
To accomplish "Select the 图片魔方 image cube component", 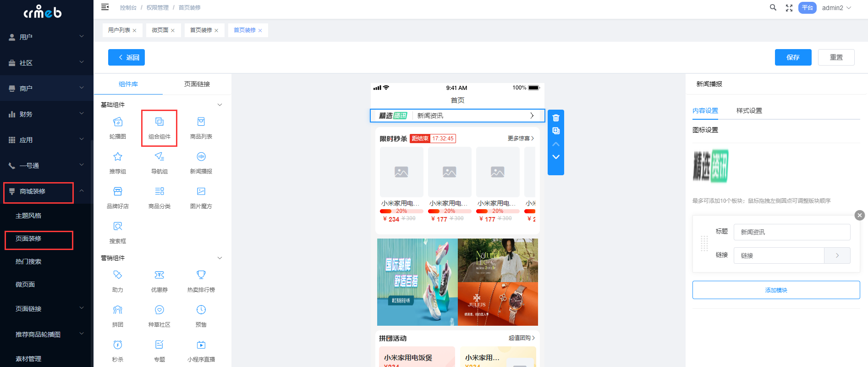I will 201,198.
